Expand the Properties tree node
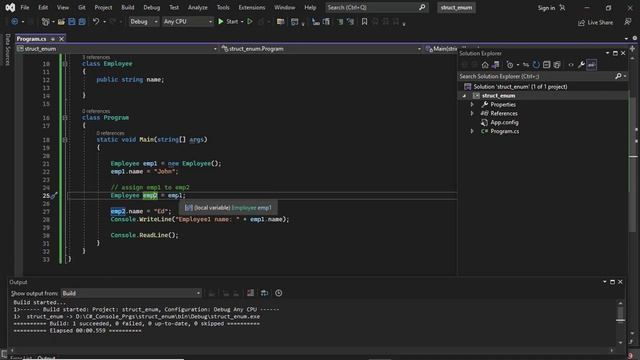 [x=472, y=104]
